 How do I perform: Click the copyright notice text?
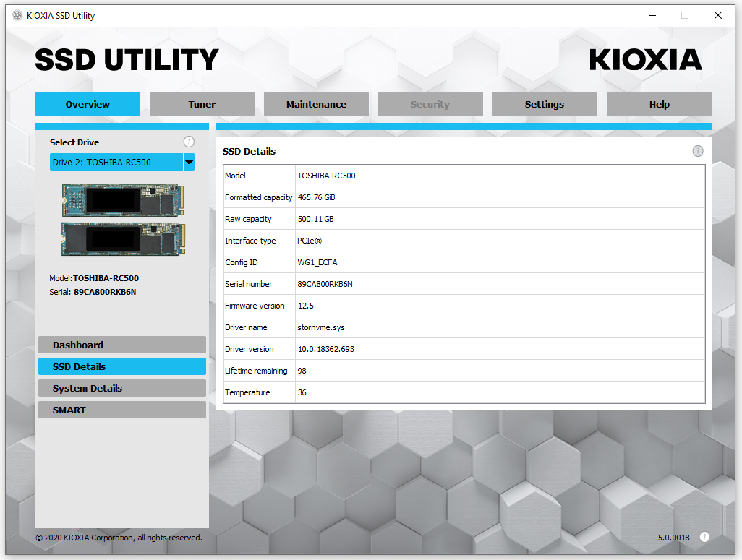(119, 538)
